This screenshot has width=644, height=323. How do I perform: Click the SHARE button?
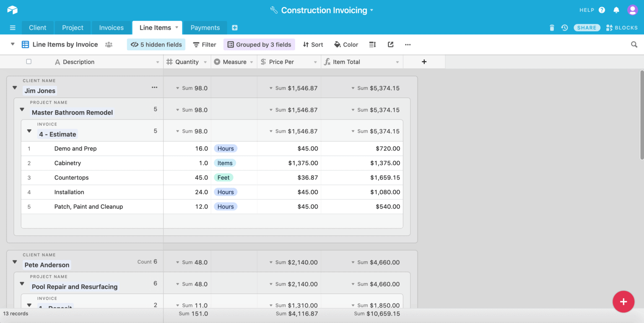(587, 27)
